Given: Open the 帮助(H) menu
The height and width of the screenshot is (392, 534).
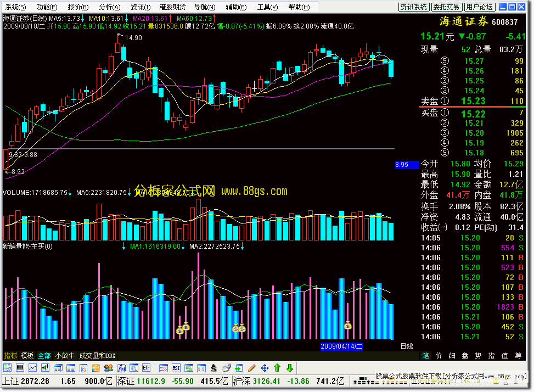Looking at the screenshot, I should [299, 7].
